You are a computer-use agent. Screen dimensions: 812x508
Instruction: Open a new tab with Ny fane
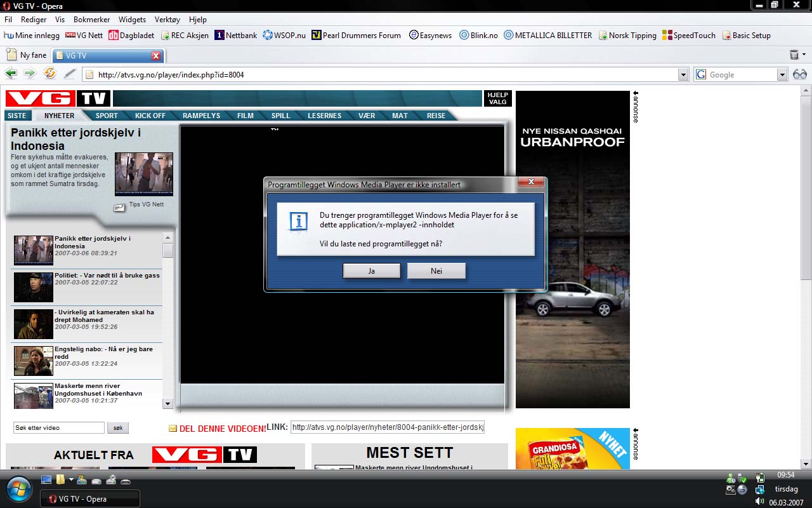pyautogui.click(x=27, y=55)
